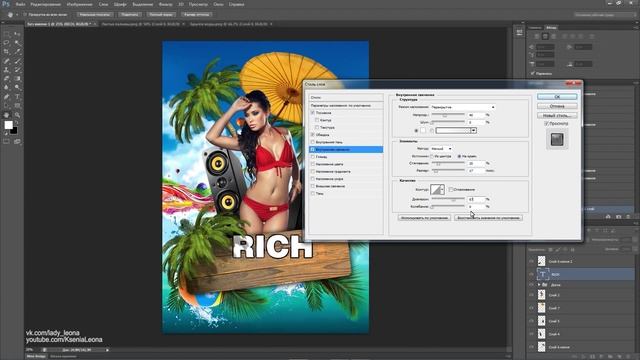Open the Hand tool preset picker arrow
Screen dimensions: 640x360
[x=17, y=15]
